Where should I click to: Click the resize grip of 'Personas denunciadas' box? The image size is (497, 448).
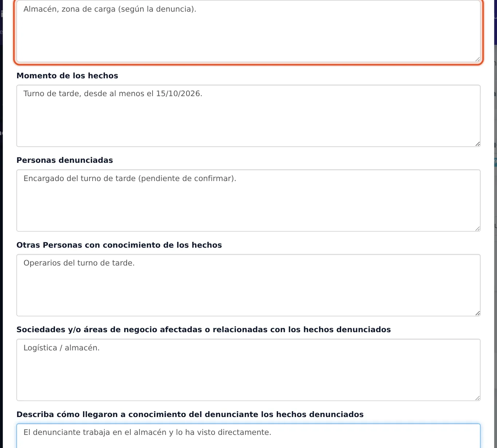(x=477, y=228)
